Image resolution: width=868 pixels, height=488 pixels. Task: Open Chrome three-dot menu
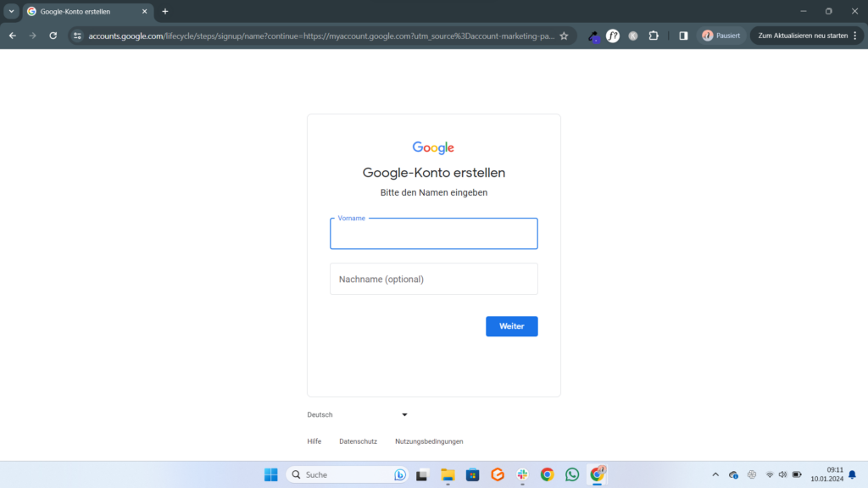tap(854, 36)
